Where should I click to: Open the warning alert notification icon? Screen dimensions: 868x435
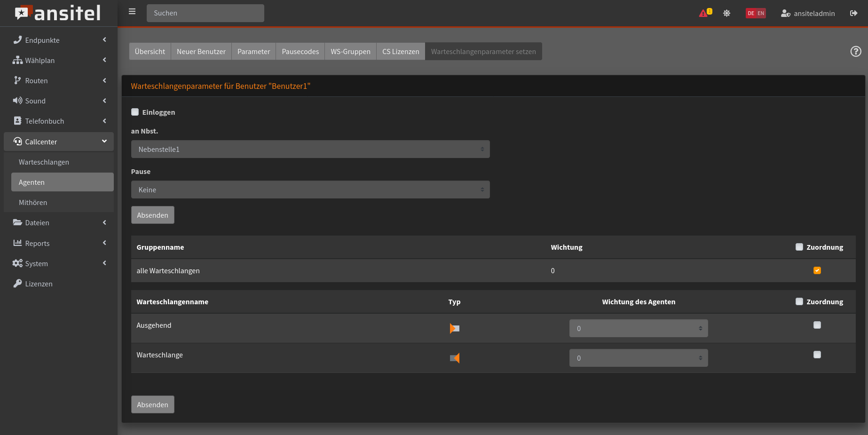point(704,13)
